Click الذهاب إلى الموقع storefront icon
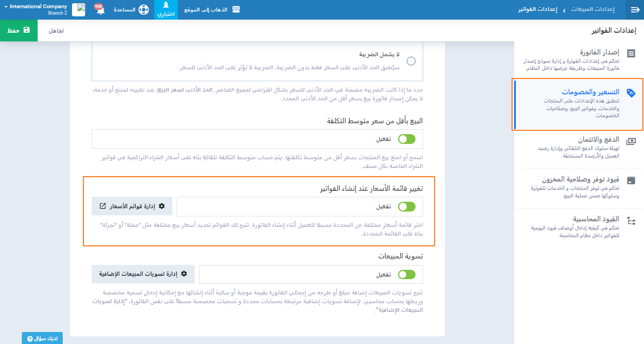Screen dimensions: 644x344 pos(236,10)
